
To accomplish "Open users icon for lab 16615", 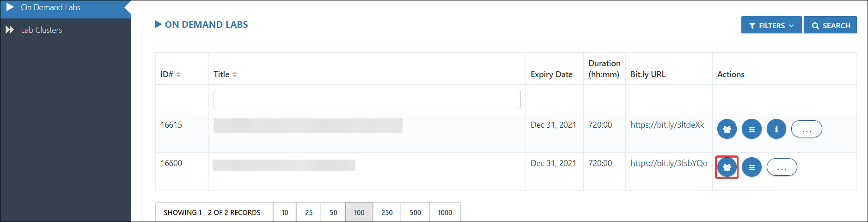I will [727, 129].
